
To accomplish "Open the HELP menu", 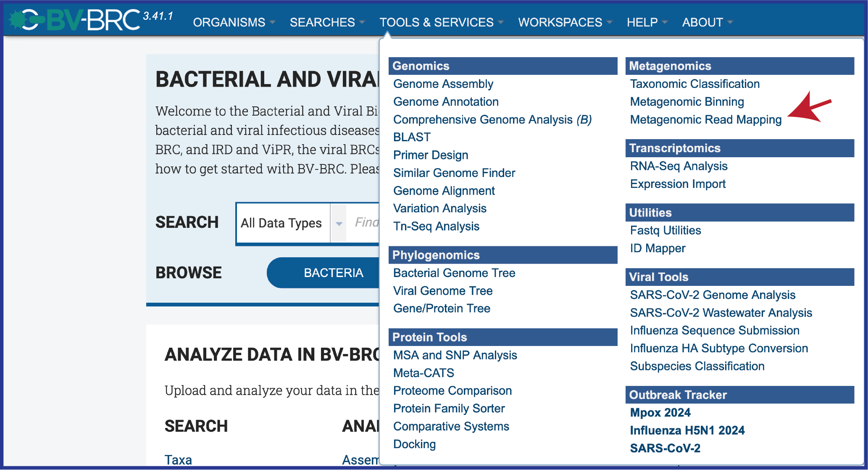I will click(647, 22).
